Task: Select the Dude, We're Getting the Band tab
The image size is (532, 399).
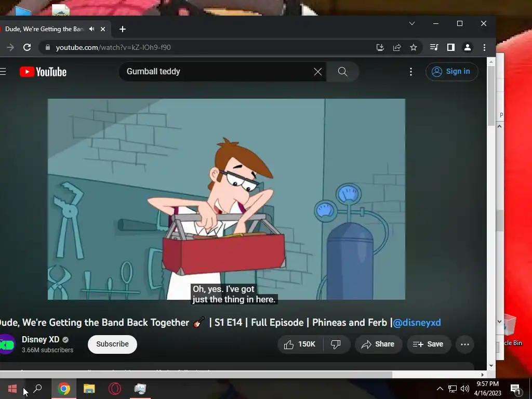Action: point(44,29)
